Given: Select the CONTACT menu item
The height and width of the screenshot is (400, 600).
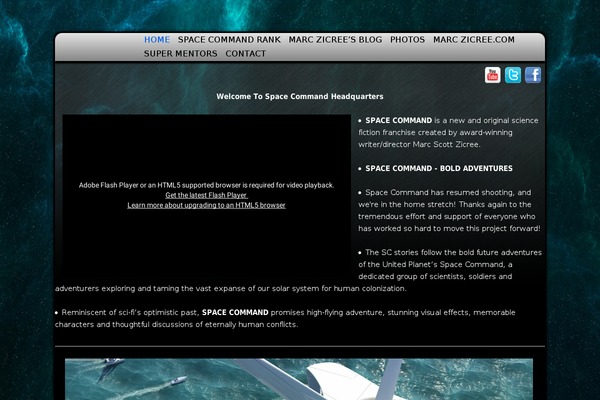Looking at the screenshot, I should tap(246, 53).
